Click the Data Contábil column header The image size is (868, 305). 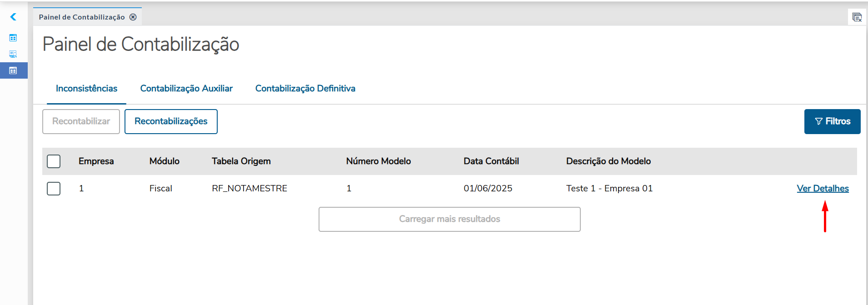pyautogui.click(x=491, y=161)
